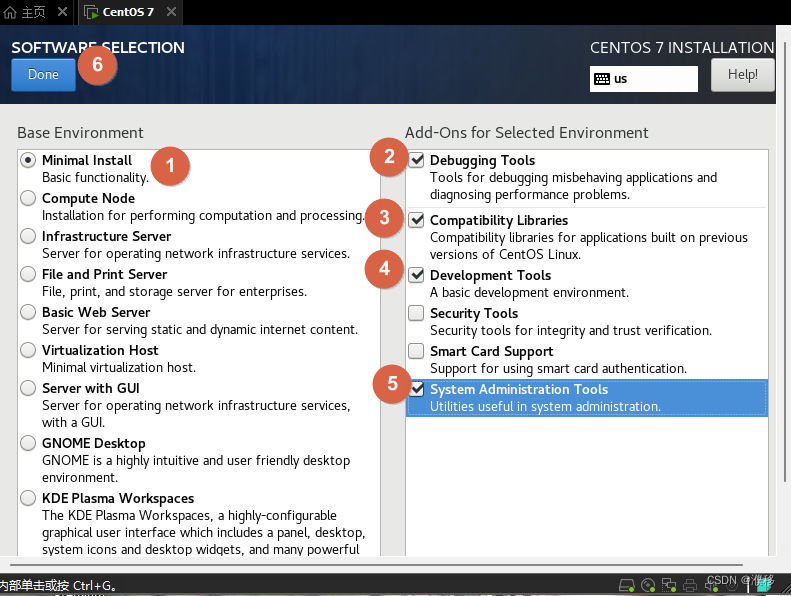Click the home icon on the 主页 tab
The image size is (791, 596).
(x=10, y=12)
